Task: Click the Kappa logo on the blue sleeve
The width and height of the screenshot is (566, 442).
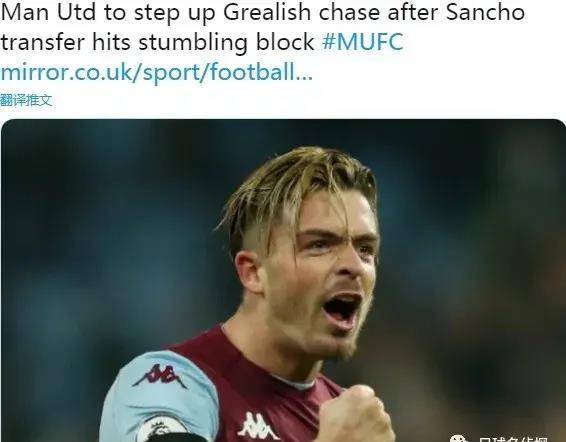Action: click(x=160, y=376)
